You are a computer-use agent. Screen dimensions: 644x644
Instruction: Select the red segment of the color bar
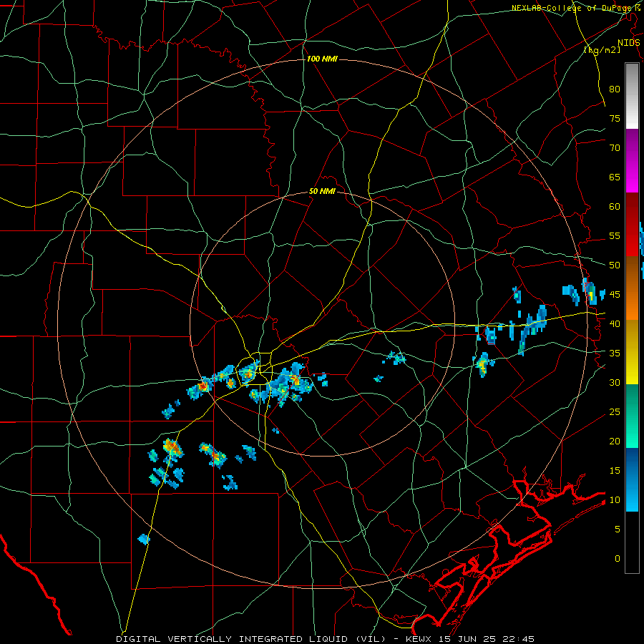(x=632, y=225)
